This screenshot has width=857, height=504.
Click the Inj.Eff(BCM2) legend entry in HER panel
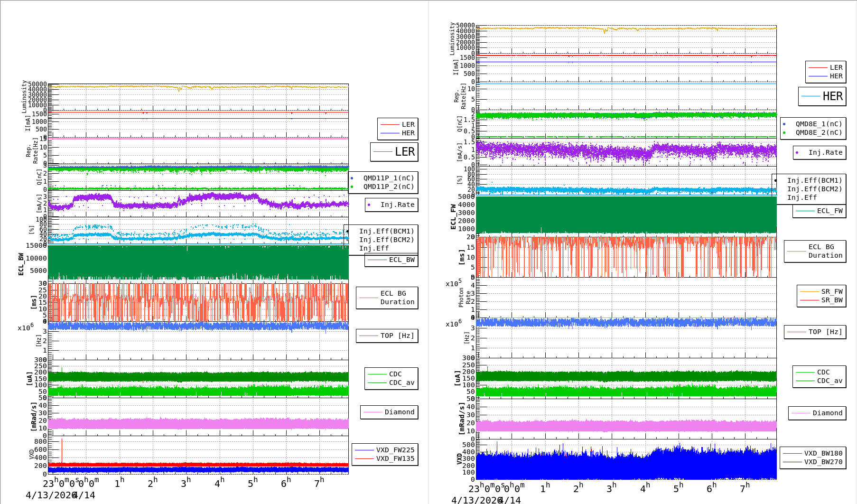click(x=814, y=189)
